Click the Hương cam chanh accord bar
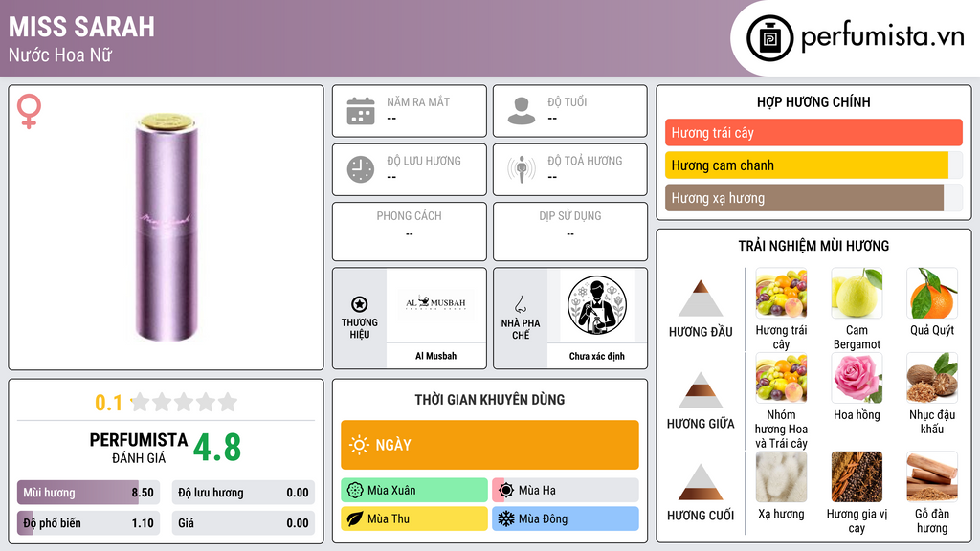Image resolution: width=980 pixels, height=551 pixels. click(x=813, y=165)
